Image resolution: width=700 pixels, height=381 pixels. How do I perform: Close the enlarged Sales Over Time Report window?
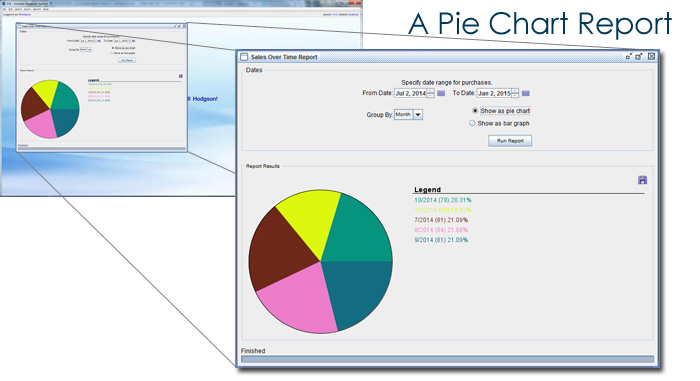point(651,56)
